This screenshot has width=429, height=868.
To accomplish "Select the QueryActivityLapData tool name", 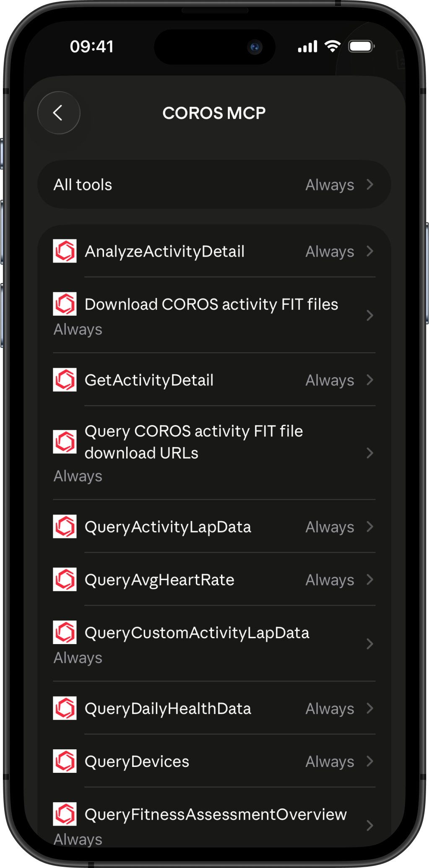I will point(168,527).
